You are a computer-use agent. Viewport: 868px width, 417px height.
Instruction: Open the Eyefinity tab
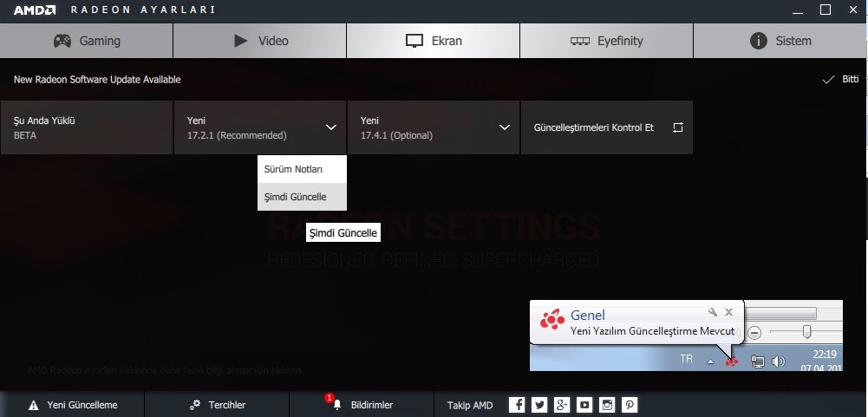coord(606,41)
